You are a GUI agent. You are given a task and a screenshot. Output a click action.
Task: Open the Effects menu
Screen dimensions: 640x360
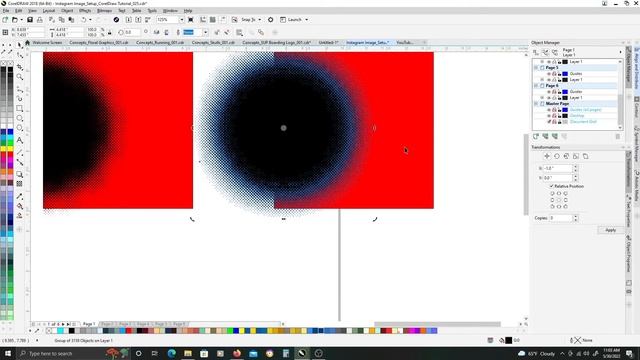coord(85,11)
